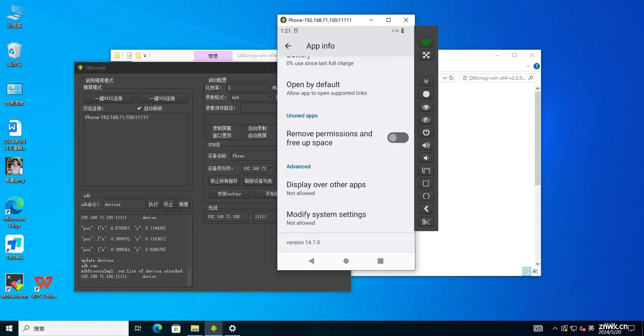This screenshot has height=336, width=644.
Task: Raise phone volume with loud speaker icon
Action: point(426,145)
